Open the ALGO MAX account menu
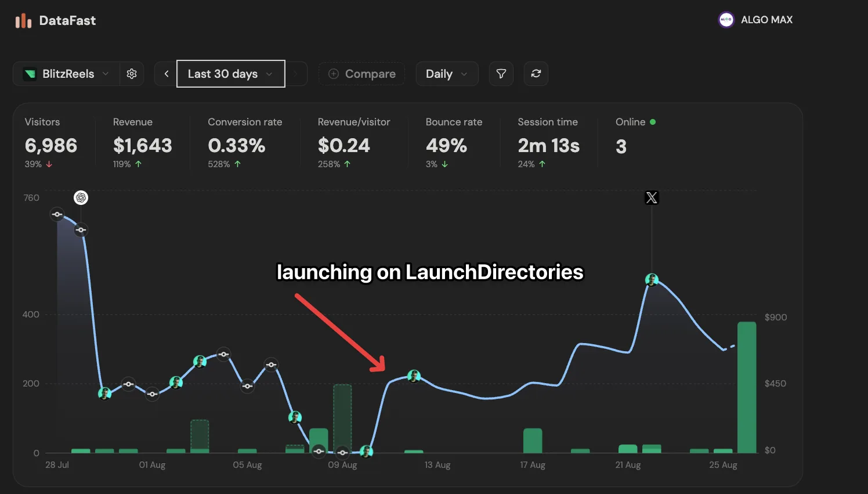Screen dimensions: 868x494 pyautogui.click(x=755, y=20)
